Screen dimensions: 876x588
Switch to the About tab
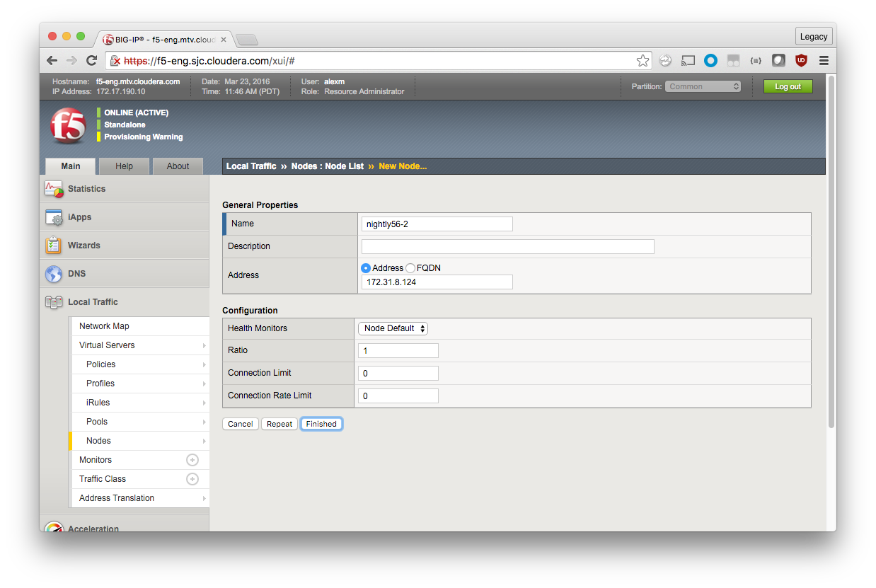click(x=178, y=166)
